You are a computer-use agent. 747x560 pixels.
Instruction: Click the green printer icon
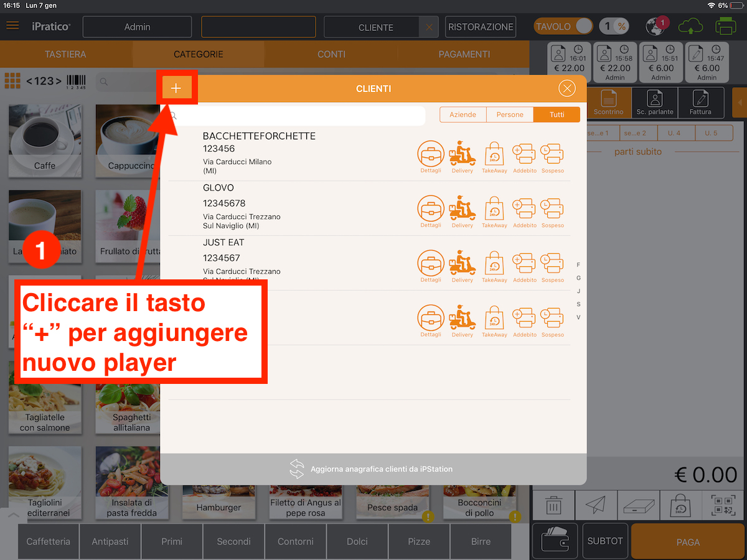tap(726, 27)
